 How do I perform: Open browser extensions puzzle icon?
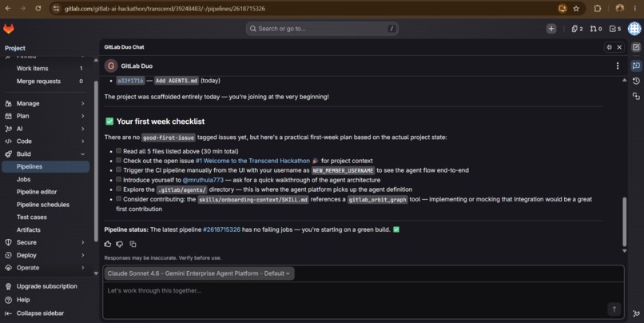click(598, 8)
